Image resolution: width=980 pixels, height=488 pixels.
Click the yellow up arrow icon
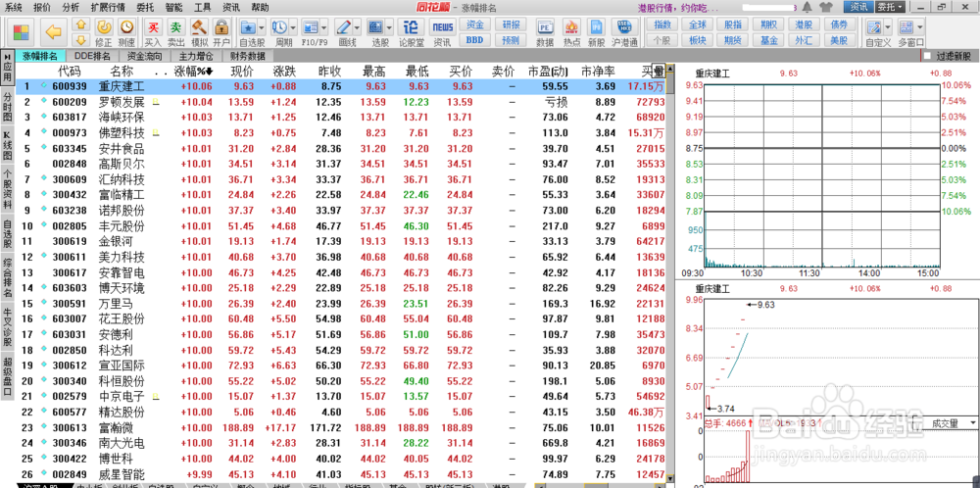click(80, 25)
